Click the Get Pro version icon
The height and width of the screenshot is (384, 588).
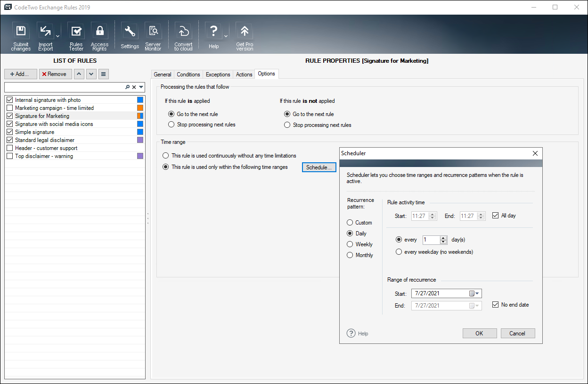[245, 37]
